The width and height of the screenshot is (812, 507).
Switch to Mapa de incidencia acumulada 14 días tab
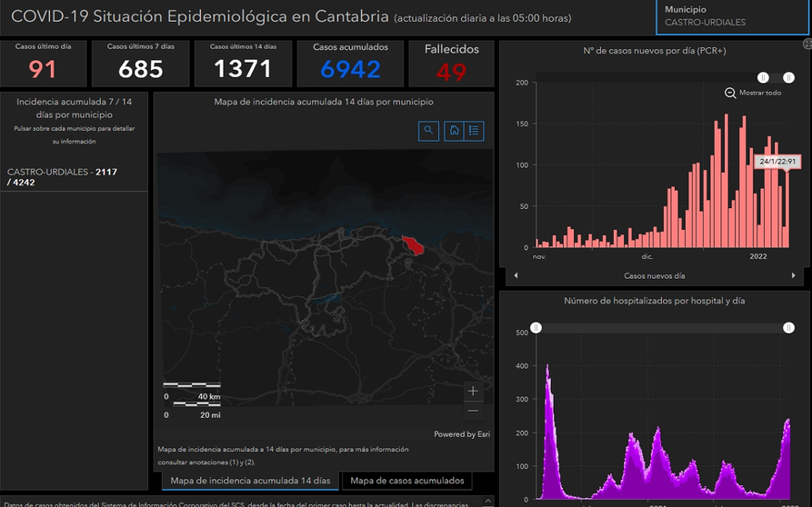pyautogui.click(x=250, y=481)
